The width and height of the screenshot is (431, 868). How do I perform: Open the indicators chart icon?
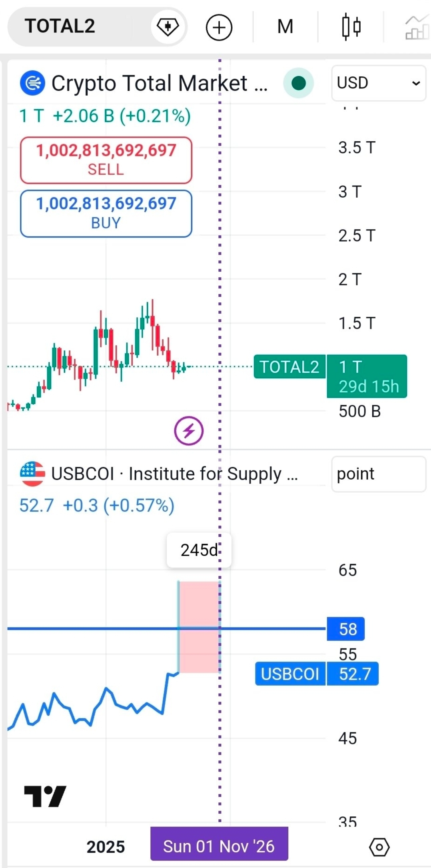417,27
